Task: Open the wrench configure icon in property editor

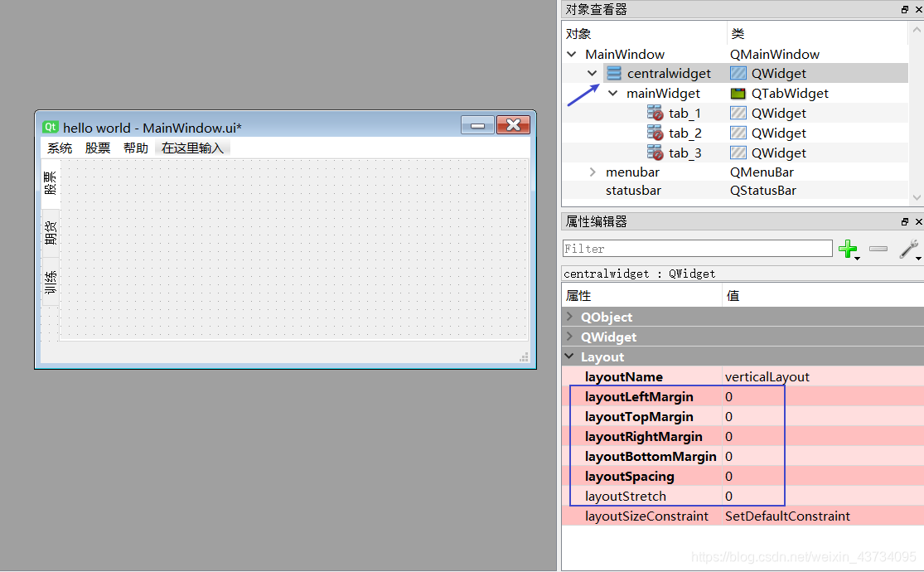Action: 909,249
